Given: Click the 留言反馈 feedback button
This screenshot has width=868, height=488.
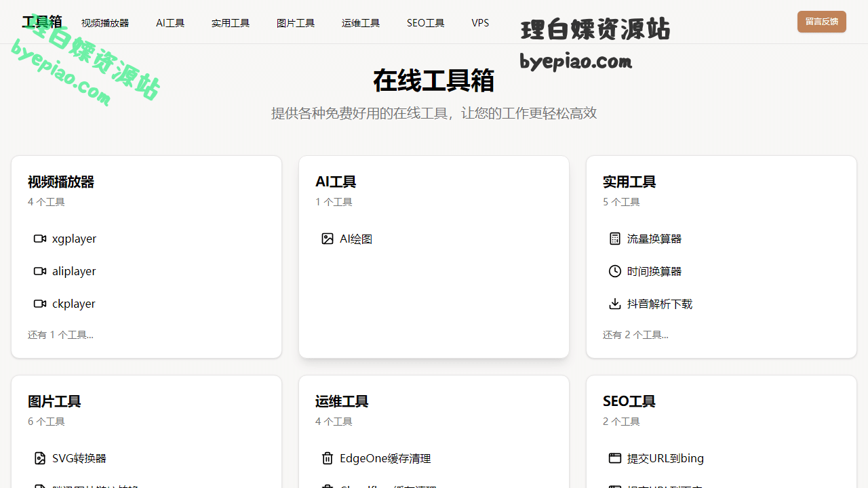Looking at the screenshot, I should click(x=822, y=22).
